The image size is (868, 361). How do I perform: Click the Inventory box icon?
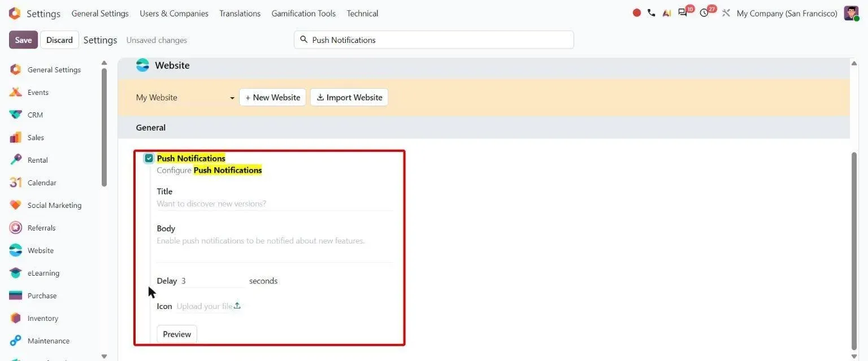16,318
